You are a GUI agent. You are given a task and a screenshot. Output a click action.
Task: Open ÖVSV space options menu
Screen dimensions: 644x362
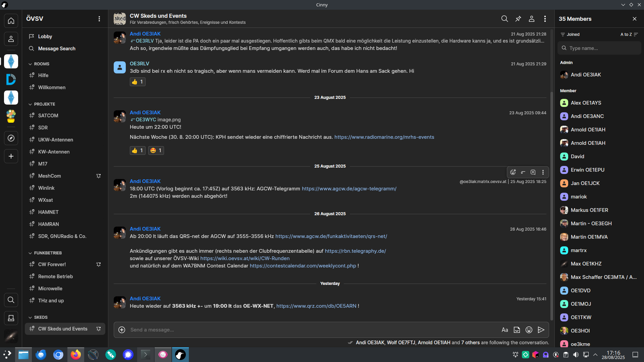(99, 19)
